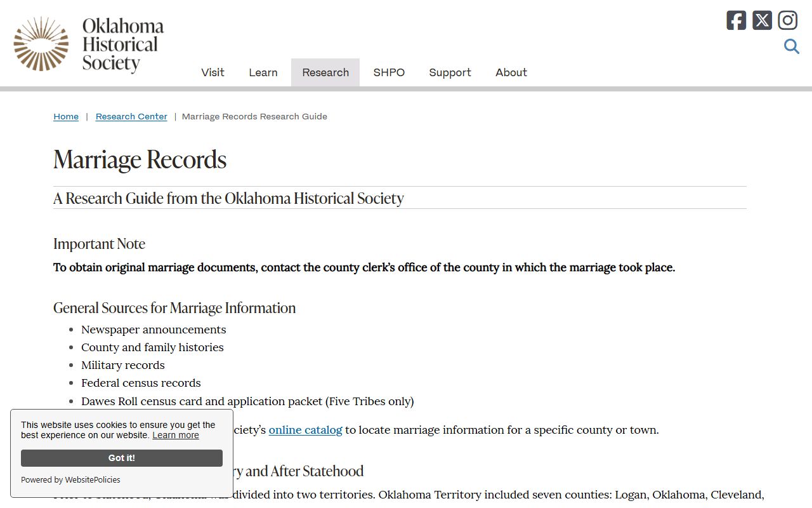812x508 pixels.
Task: Select the Military records list item
Action: point(123,365)
